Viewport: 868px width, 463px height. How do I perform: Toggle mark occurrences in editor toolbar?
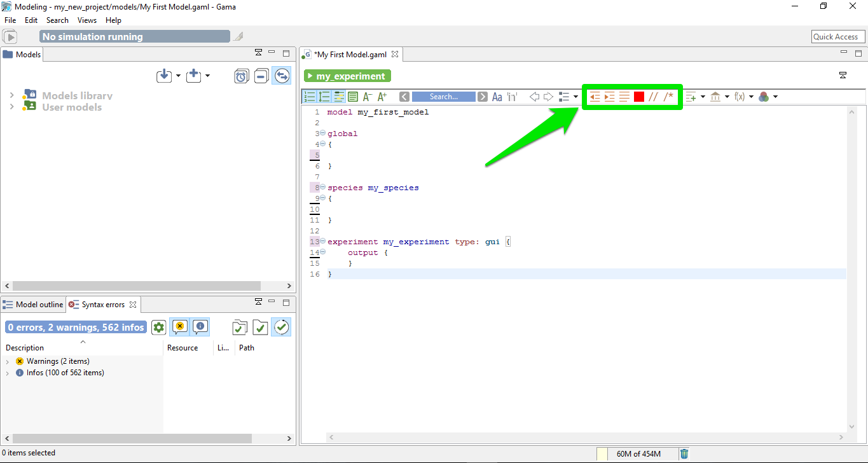click(x=339, y=97)
